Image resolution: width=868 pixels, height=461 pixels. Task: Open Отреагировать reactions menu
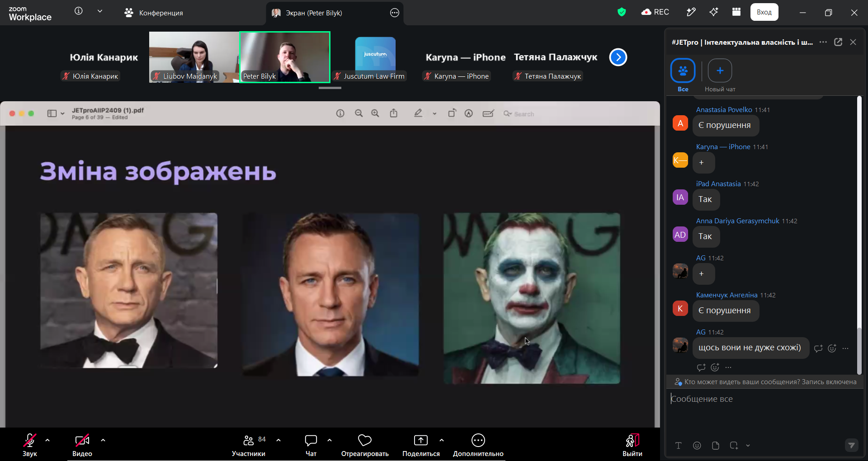coord(365,445)
